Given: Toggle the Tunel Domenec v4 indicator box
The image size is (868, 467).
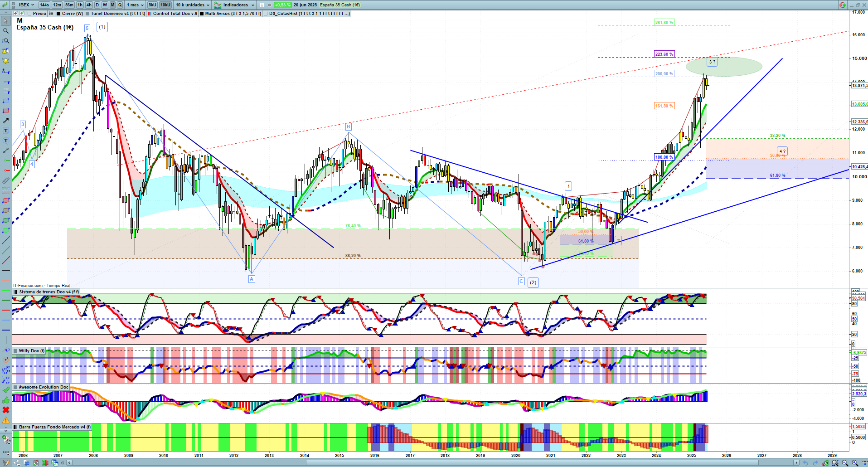Looking at the screenshot, I should pyautogui.click(x=87, y=14).
